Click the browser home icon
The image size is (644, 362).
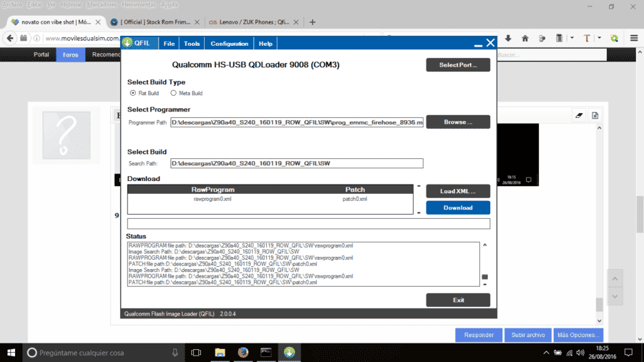pos(525,38)
